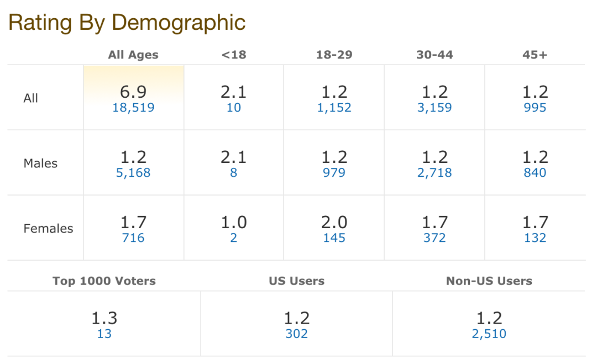
Task: Click the Rating By Demographic heading
Action: pyautogui.click(x=127, y=23)
